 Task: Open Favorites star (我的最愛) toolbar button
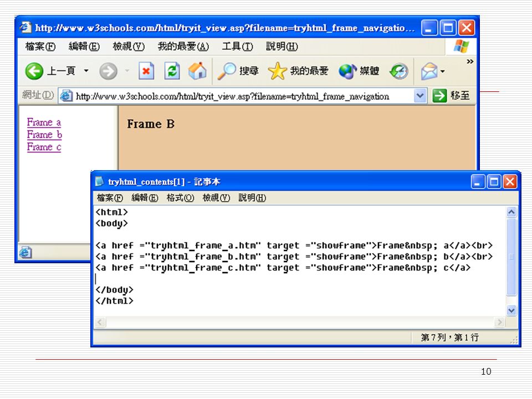coord(298,71)
